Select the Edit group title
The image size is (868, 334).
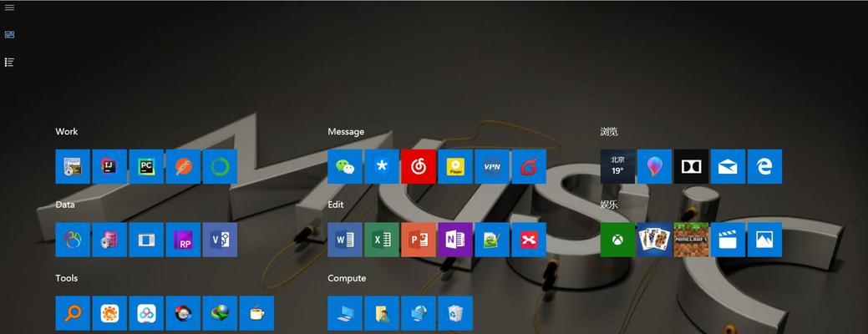tap(336, 205)
